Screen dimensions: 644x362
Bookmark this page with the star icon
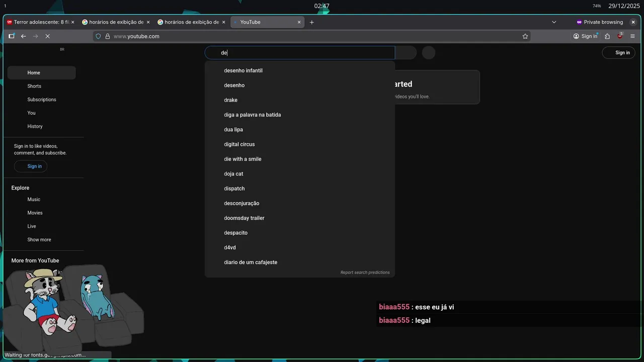click(525, 36)
